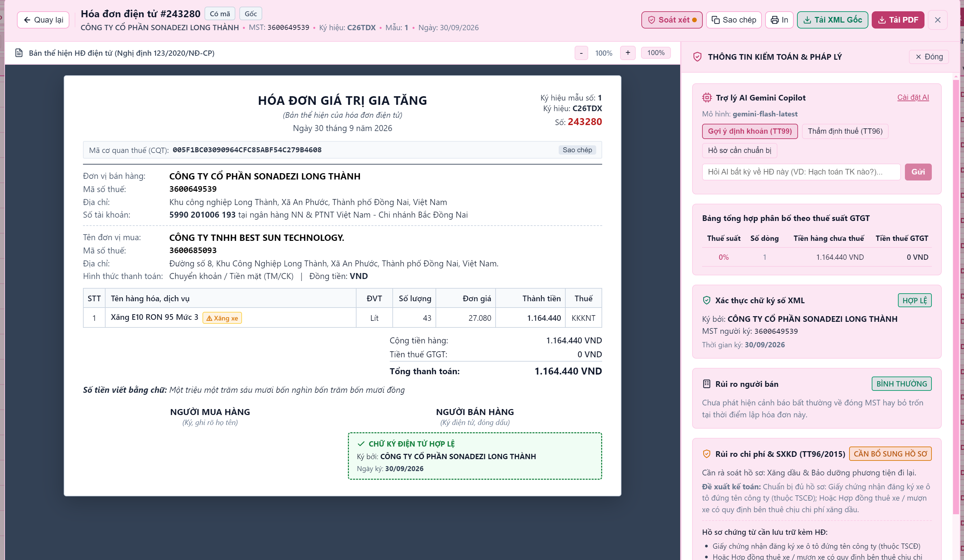Select the Hồ sơ cần chuẩn bị option
This screenshot has width=964, height=560.
click(x=740, y=150)
